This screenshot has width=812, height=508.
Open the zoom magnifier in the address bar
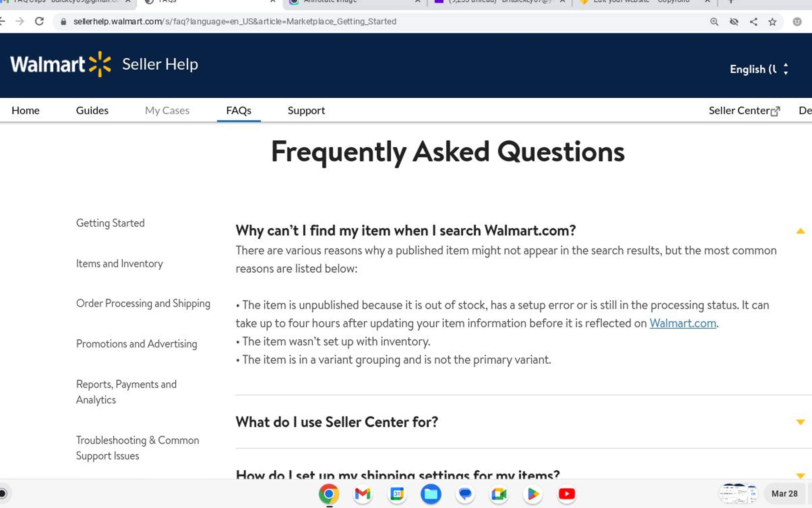click(714, 22)
